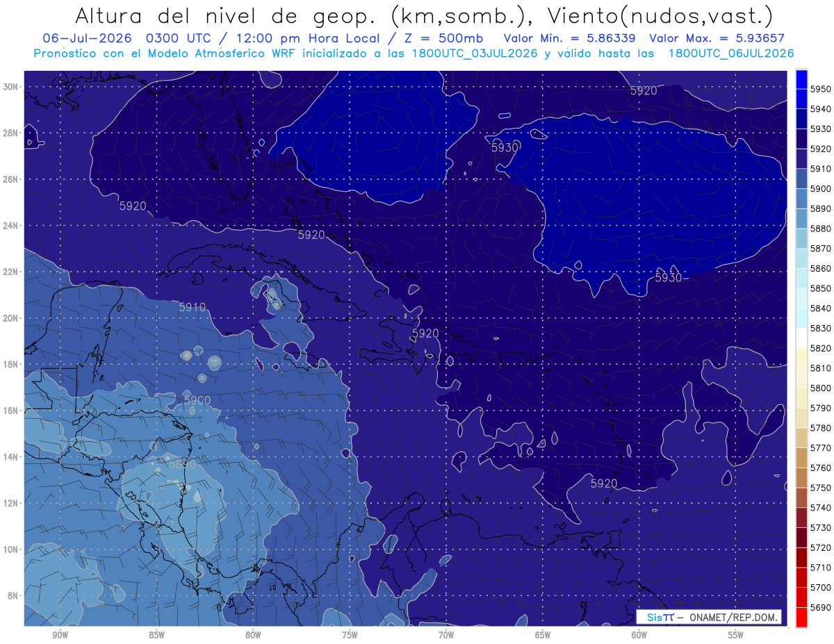The width and height of the screenshot is (834, 644).
Task: Click the 85W longitude axis label
Action: click(156, 634)
